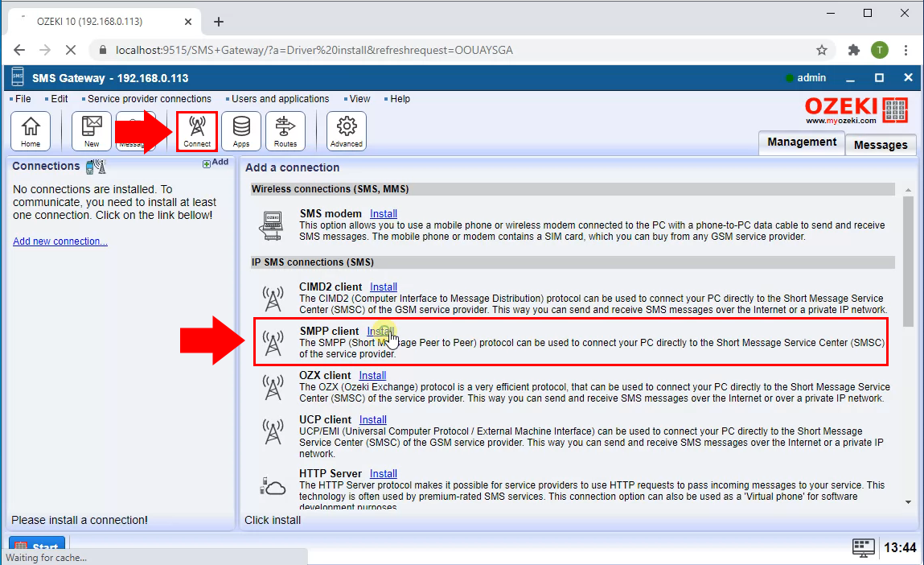924x565 pixels.
Task: Click the UCP client antenna icon
Action: [x=273, y=431]
